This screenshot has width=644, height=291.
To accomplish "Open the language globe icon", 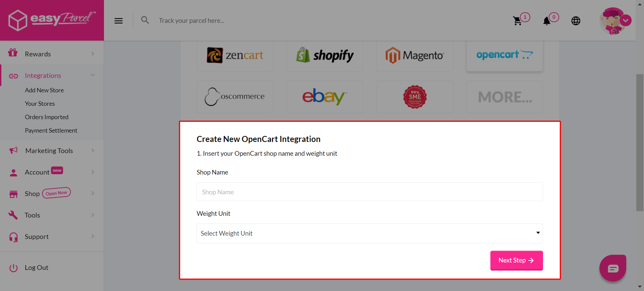I will click(x=576, y=21).
